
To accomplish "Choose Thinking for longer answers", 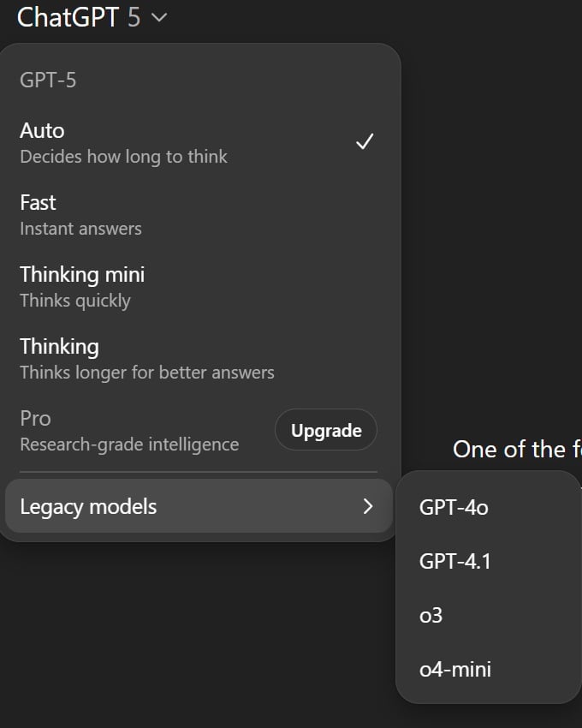I will tap(58, 347).
